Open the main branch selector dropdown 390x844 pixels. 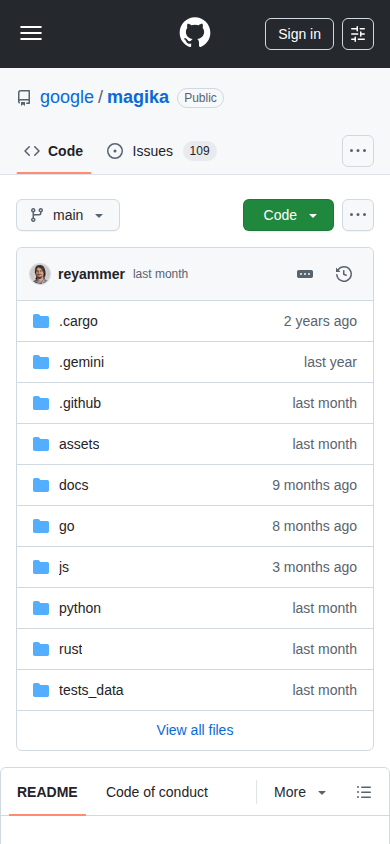pyautogui.click(x=68, y=215)
